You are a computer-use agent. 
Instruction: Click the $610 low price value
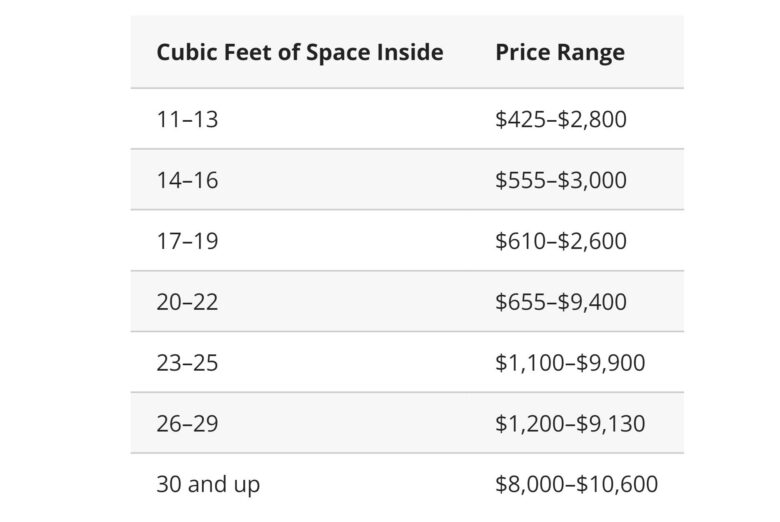pyautogui.click(x=515, y=241)
